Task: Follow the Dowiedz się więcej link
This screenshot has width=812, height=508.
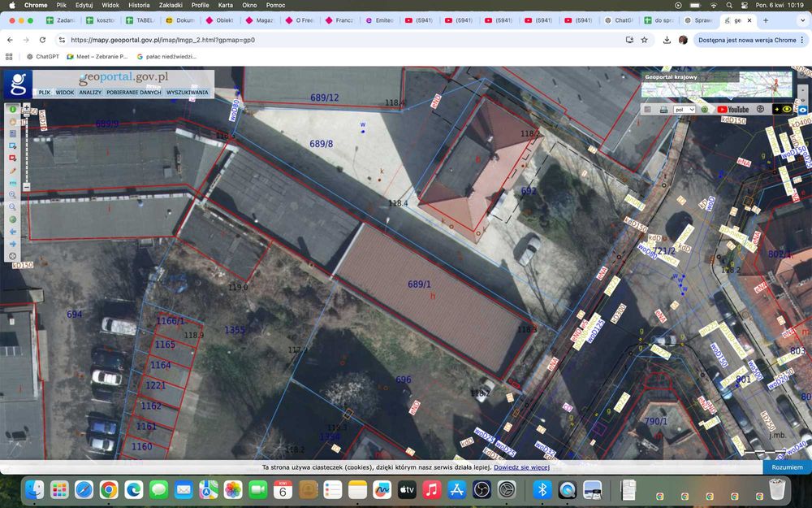Action: (521, 467)
